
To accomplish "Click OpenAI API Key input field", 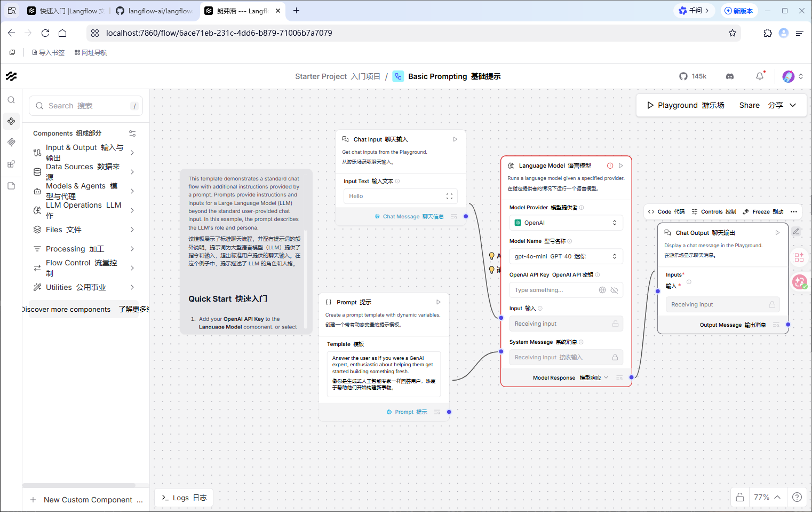I will coord(566,290).
